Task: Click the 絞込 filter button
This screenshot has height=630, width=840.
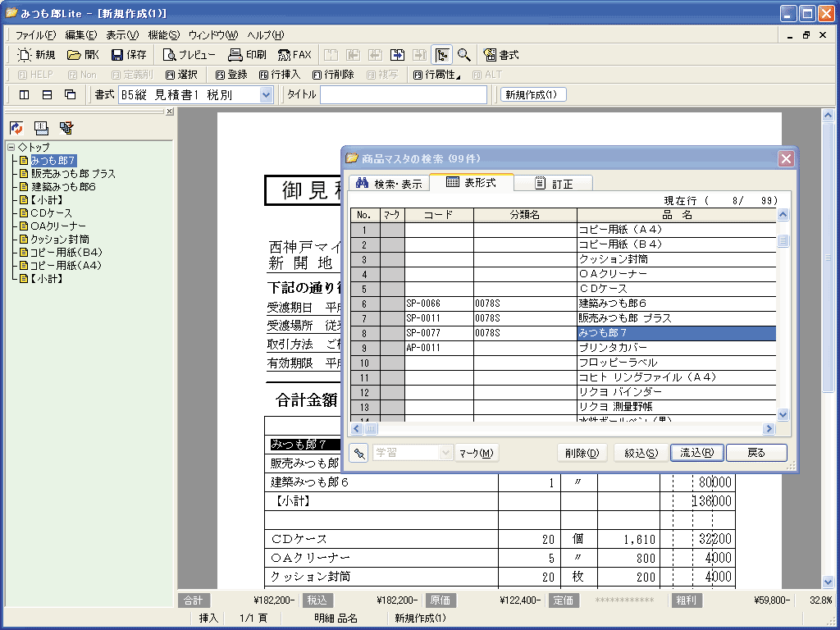Action: [641, 453]
